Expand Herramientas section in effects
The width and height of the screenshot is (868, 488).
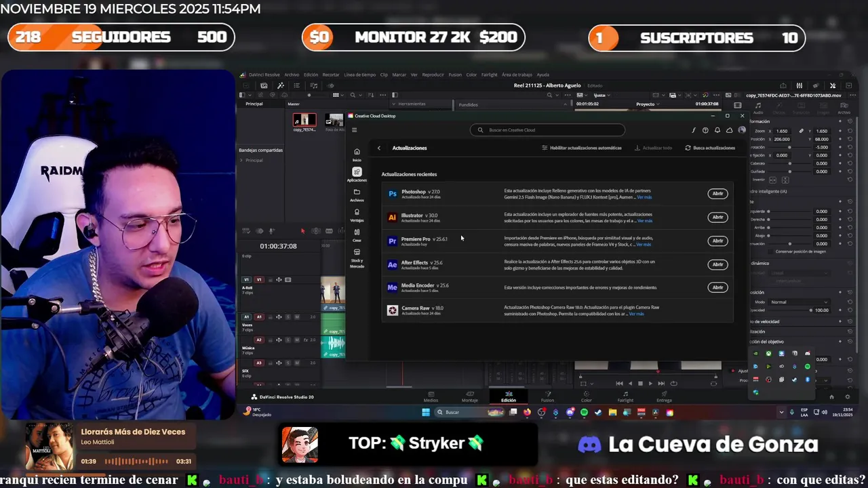(x=394, y=104)
